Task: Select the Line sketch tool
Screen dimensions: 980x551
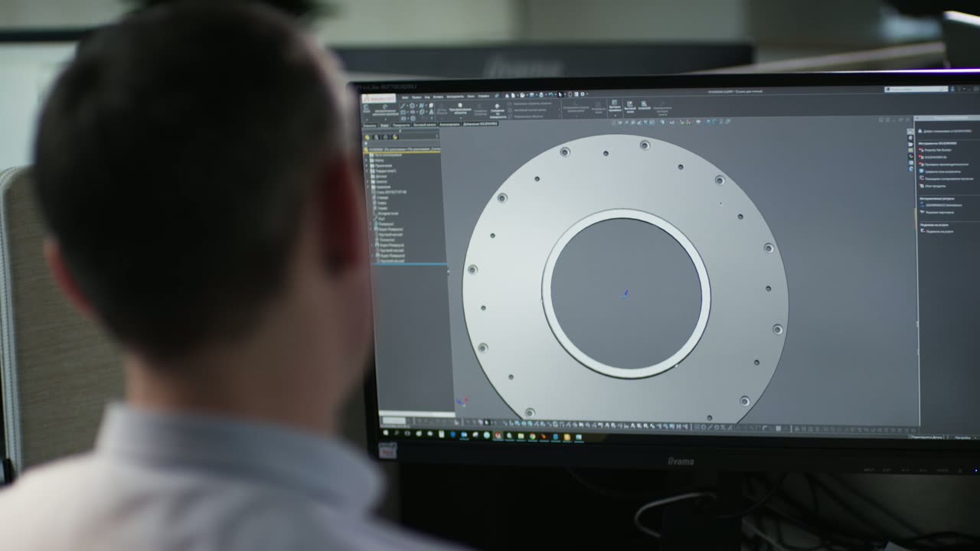Action: 403,106
